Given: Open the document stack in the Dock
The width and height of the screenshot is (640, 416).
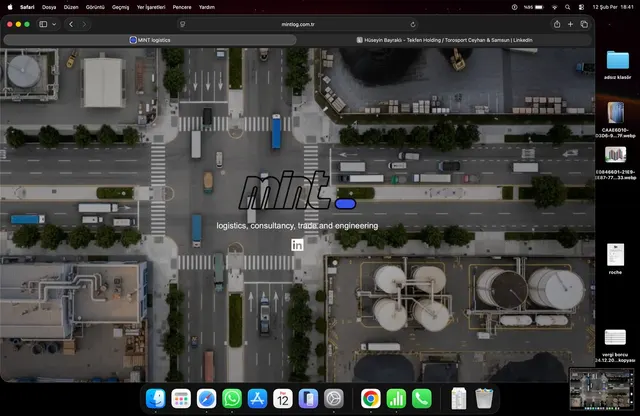Looking at the screenshot, I should coord(459,398).
